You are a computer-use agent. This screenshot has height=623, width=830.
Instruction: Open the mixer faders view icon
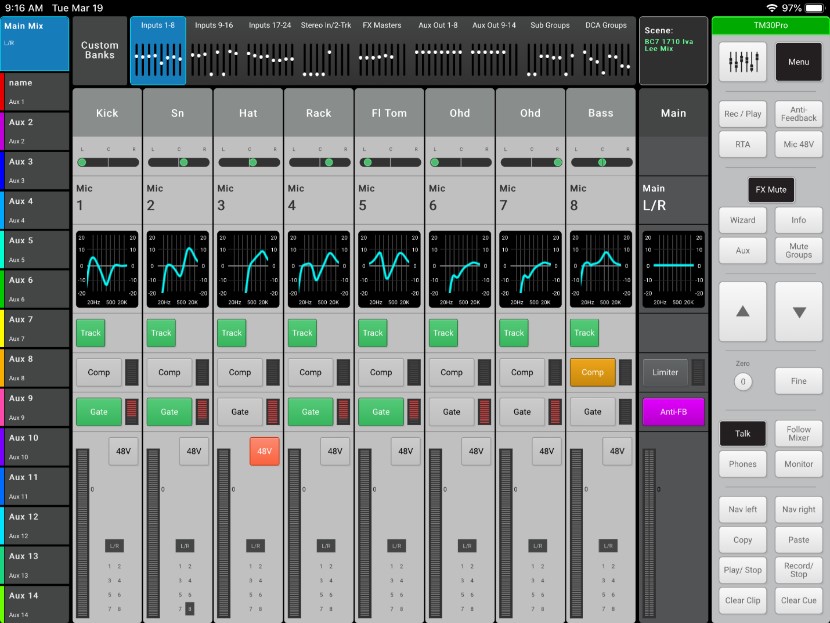742,62
